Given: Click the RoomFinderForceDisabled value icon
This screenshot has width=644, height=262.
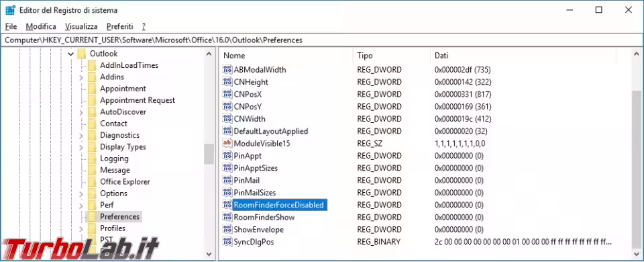Looking at the screenshot, I should point(227,205).
